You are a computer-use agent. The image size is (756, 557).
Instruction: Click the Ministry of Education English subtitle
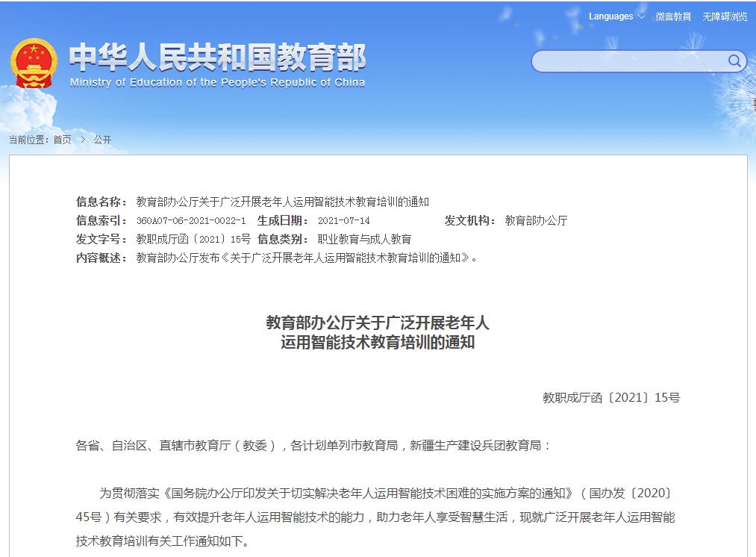217,82
